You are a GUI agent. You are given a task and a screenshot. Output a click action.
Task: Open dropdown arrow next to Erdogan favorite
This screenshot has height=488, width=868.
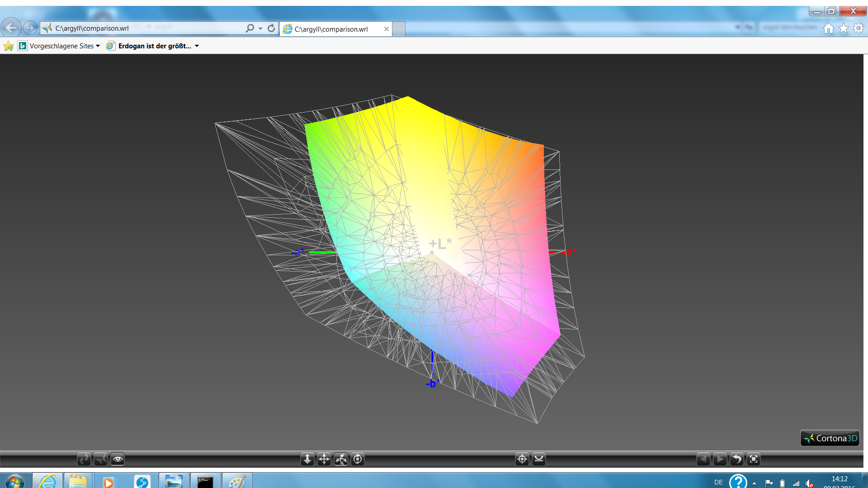tap(197, 46)
